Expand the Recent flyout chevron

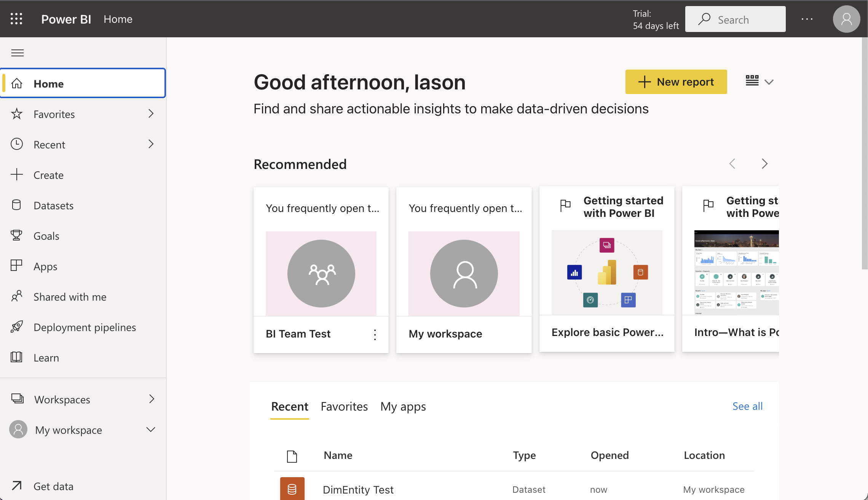(x=151, y=144)
